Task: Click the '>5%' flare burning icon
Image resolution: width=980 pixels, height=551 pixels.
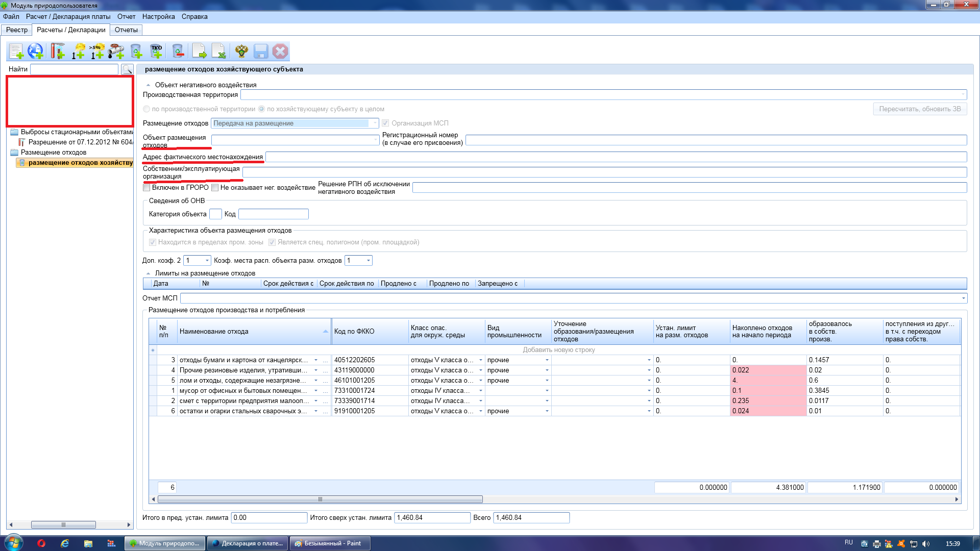Action: (x=97, y=51)
